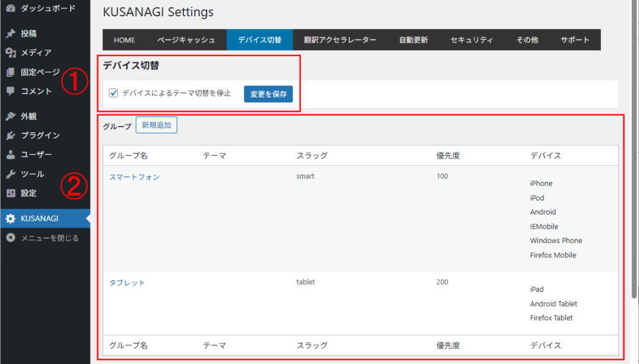Open the ダッシュボード (Dashboard) sidebar icon
The image size is (639, 364).
pos(11,9)
